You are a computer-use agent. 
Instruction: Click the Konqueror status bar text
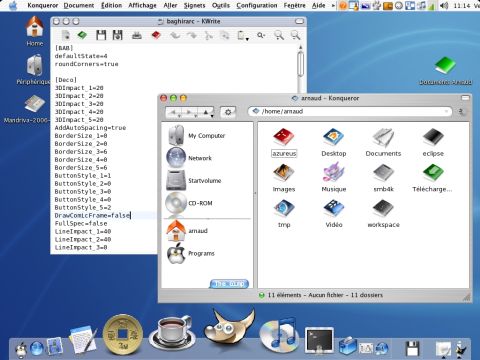(325, 295)
